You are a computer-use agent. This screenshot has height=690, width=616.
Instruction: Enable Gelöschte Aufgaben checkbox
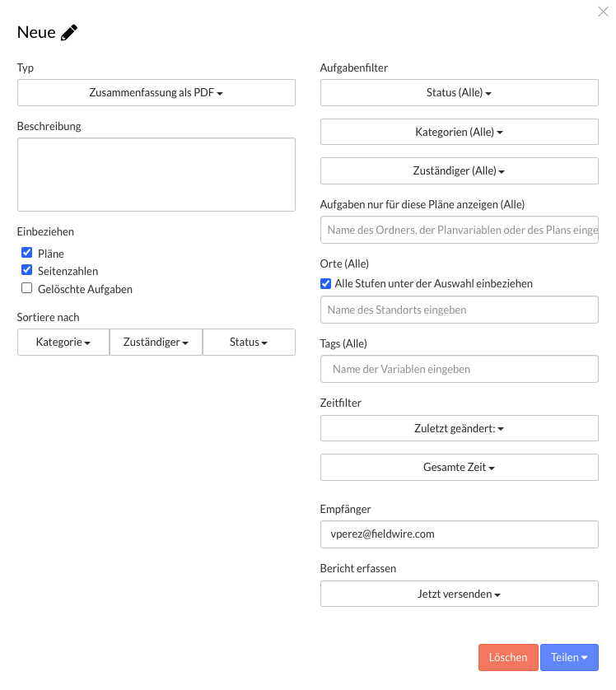pyautogui.click(x=27, y=288)
